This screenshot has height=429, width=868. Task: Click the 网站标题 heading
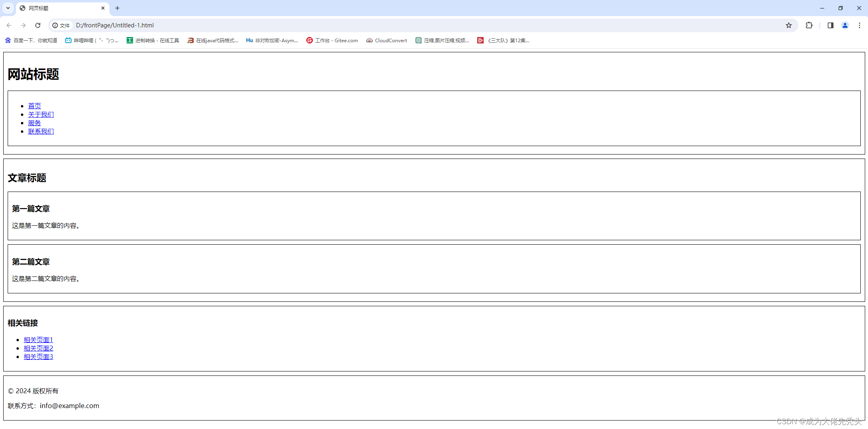tap(33, 74)
